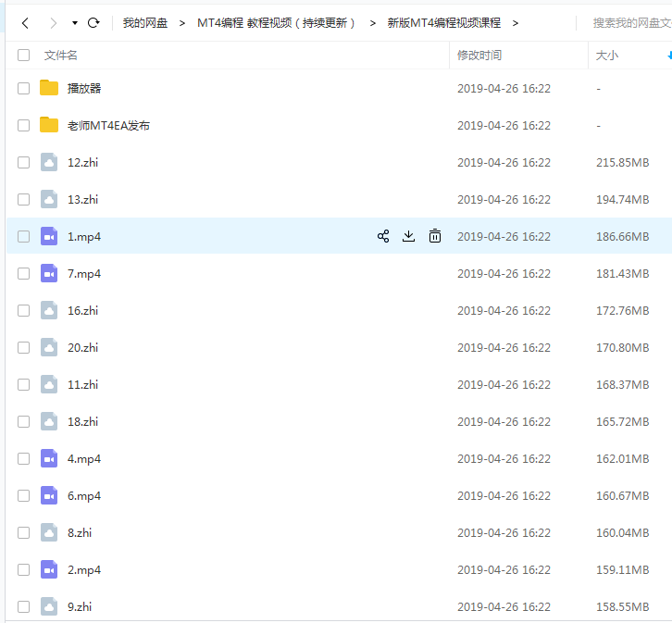
Task: Select checkbox next to 13.zhi
Action: click(23, 200)
